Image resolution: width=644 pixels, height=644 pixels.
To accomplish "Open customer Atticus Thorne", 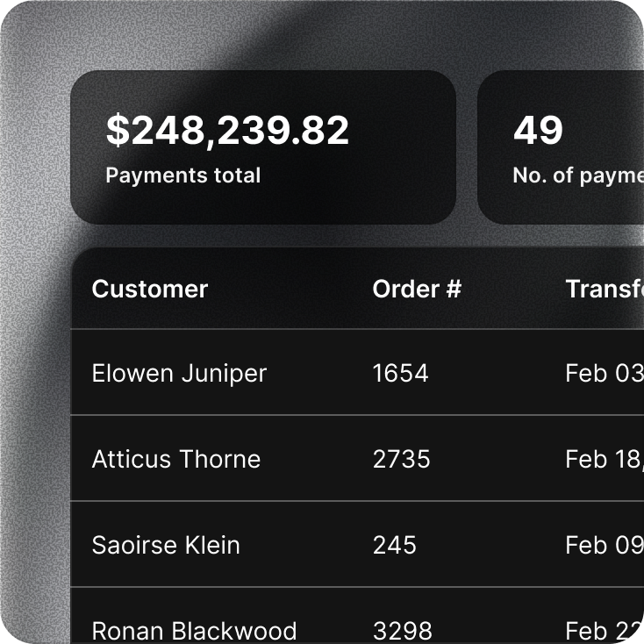I will pos(175,459).
